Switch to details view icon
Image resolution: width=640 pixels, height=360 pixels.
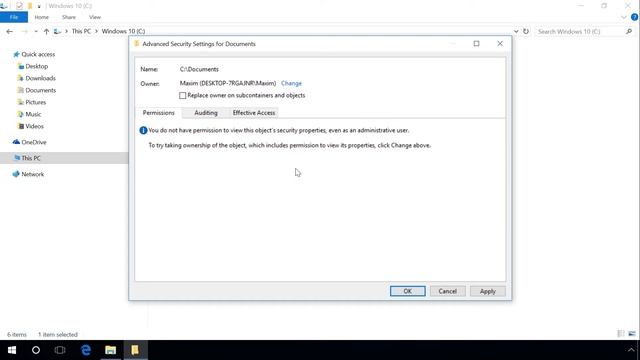pyautogui.click(x=621, y=334)
